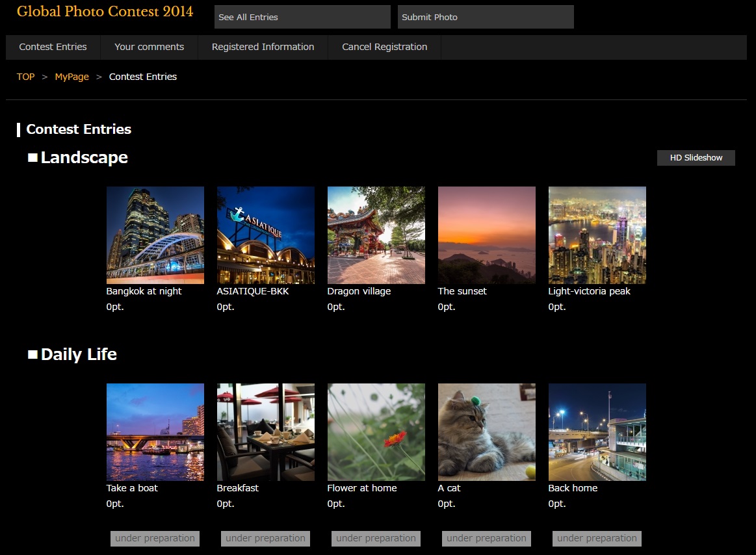Open the Breakfast photo thumbnail
Viewport: 756px width, 555px height.
(x=265, y=432)
